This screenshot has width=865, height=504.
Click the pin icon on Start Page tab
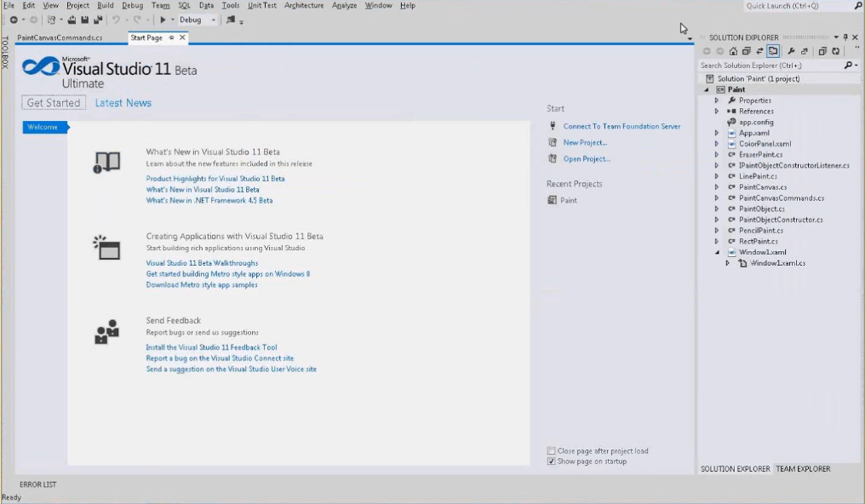click(172, 37)
